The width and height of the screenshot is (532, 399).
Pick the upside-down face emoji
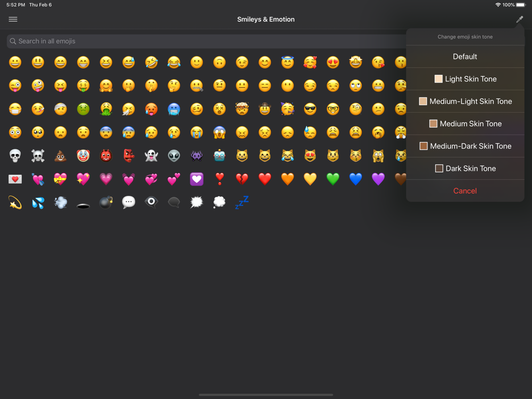point(220,62)
